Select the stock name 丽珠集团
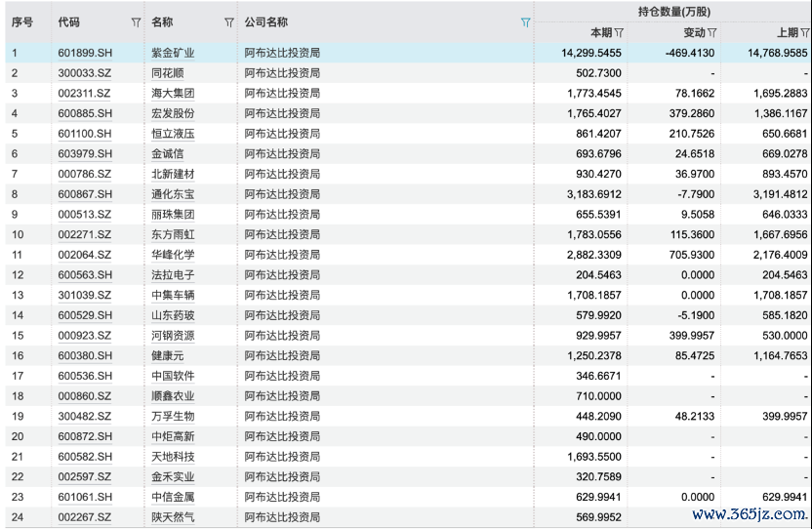812x529 pixels. coord(173,215)
